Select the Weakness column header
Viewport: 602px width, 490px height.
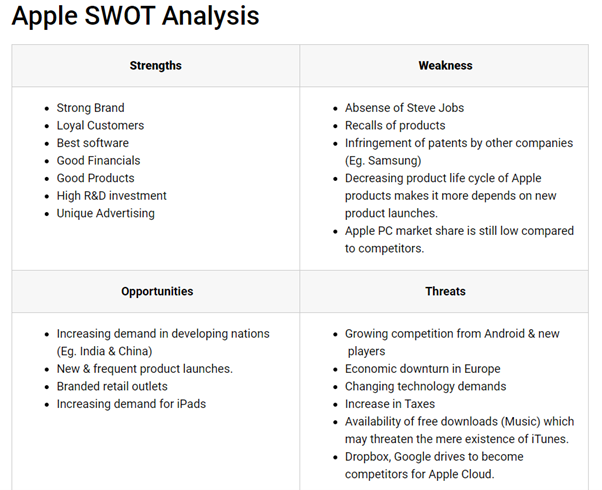point(444,66)
